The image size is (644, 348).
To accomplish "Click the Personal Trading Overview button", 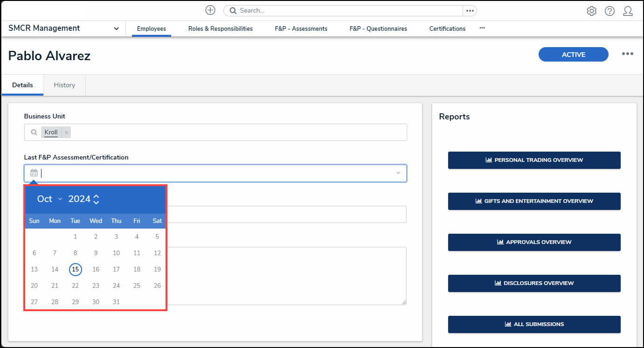I will tap(534, 160).
